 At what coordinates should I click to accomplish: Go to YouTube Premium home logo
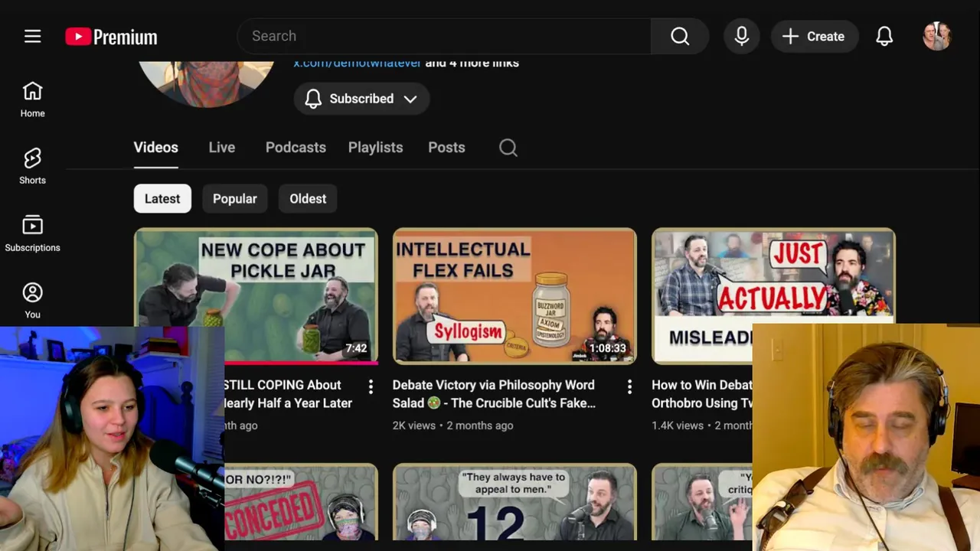pos(111,37)
